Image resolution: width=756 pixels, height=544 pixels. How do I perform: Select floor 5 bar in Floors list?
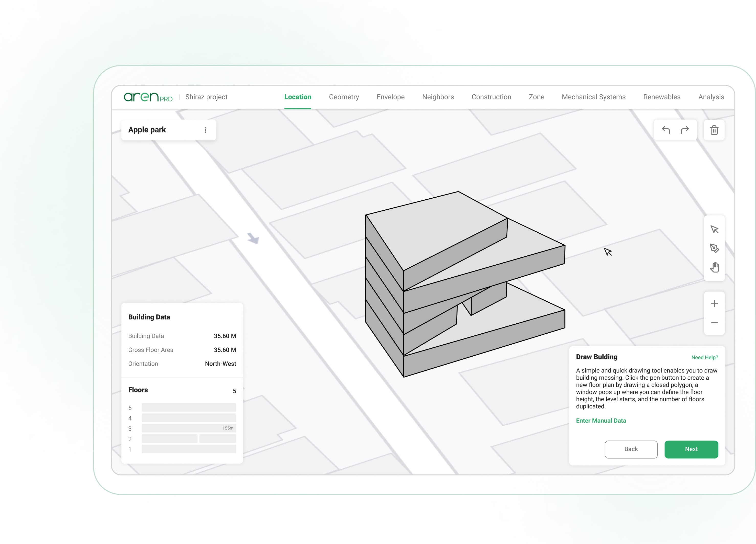[189, 407]
